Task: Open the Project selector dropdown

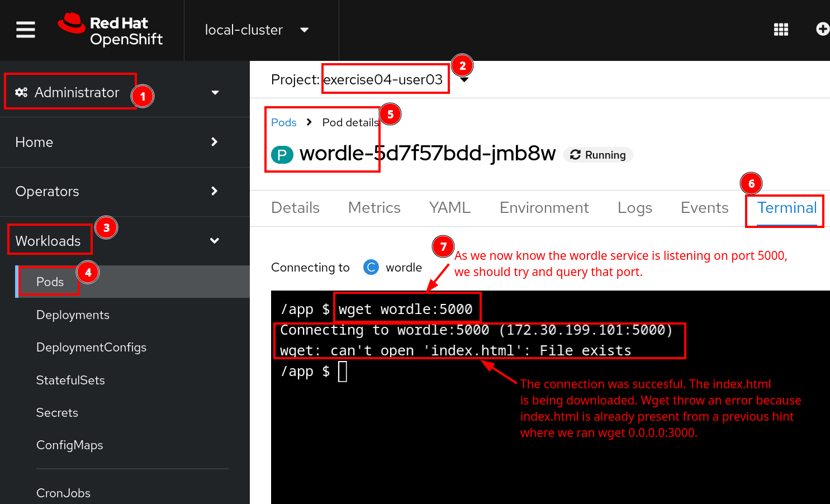Action: pos(464,80)
